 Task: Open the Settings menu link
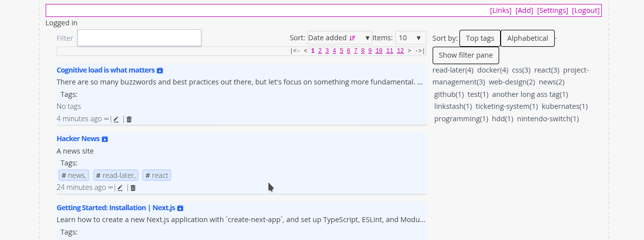pos(552,10)
